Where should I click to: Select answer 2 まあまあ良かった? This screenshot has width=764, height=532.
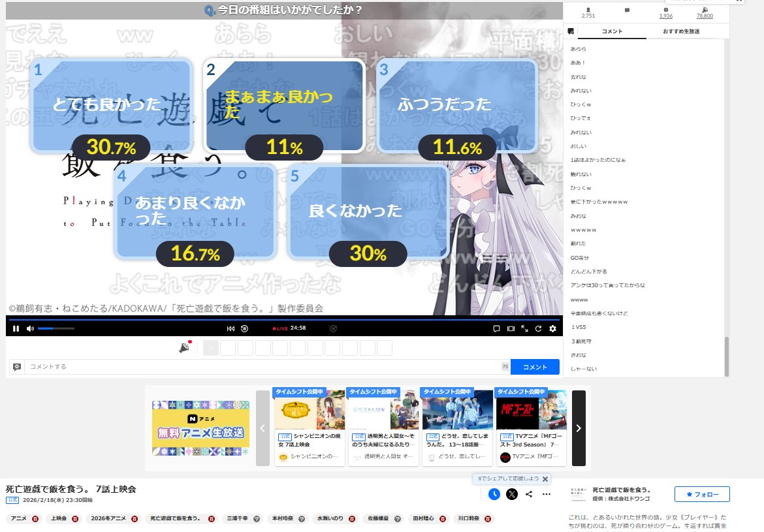point(285,106)
